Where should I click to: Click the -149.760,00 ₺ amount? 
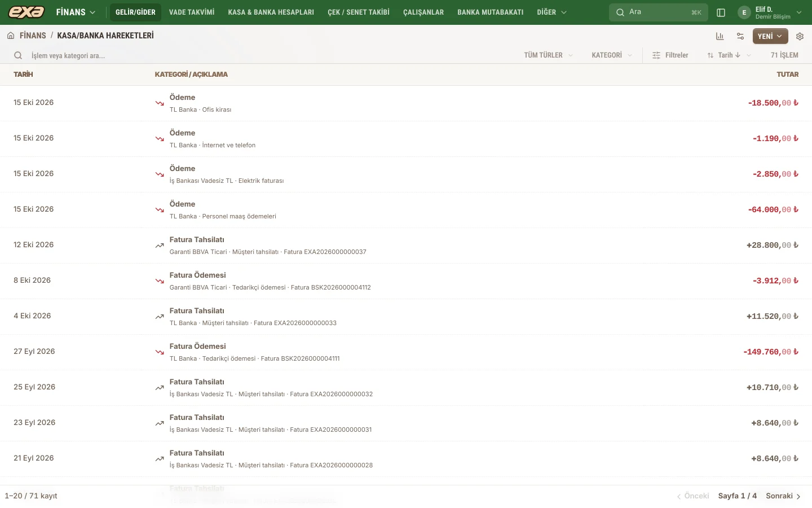pos(771,352)
